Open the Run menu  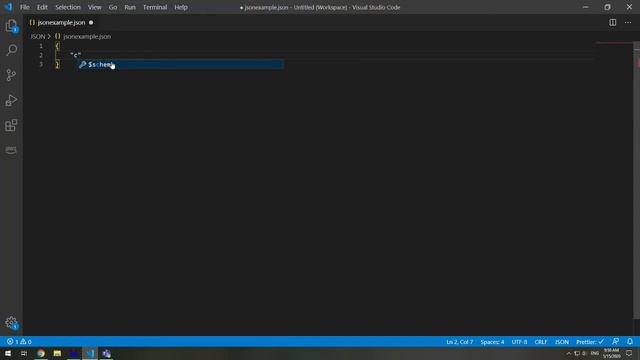pos(130,7)
